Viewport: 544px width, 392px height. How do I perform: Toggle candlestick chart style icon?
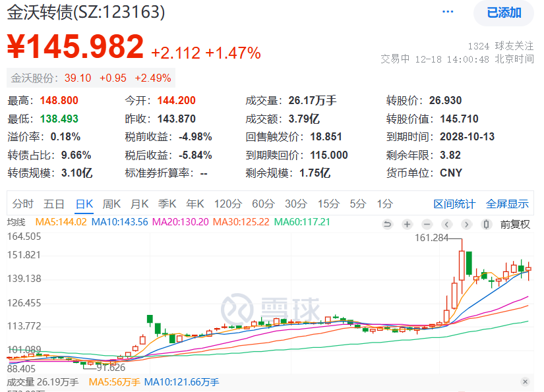[x=487, y=225]
